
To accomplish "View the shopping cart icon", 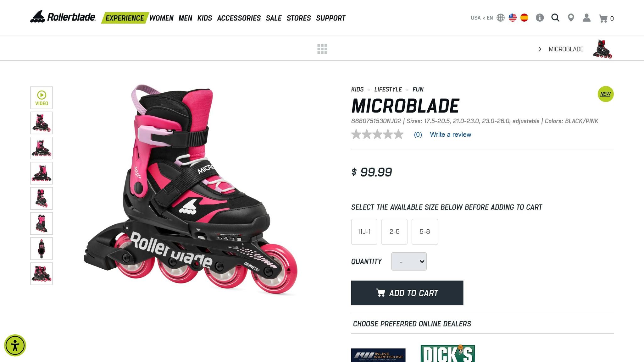I will tap(603, 19).
